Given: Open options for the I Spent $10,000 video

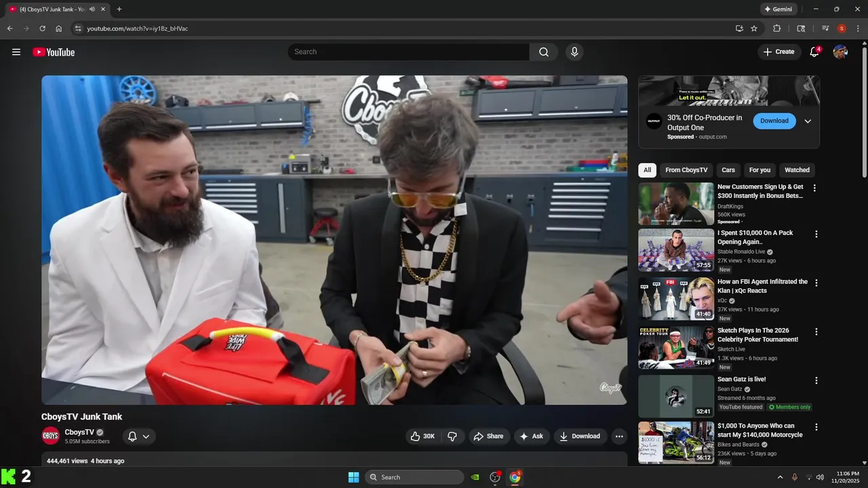Looking at the screenshot, I should click(816, 235).
